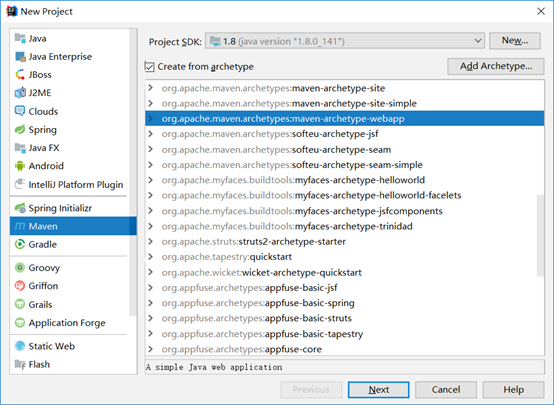Click the Static Web globe icon
Viewport: 554px width, 405px height.
click(20, 346)
